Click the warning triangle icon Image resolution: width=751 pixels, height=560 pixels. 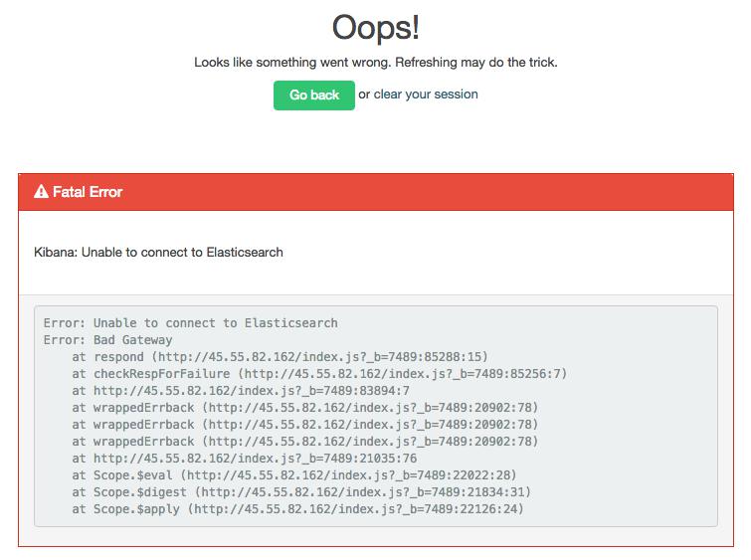pyautogui.click(x=41, y=192)
